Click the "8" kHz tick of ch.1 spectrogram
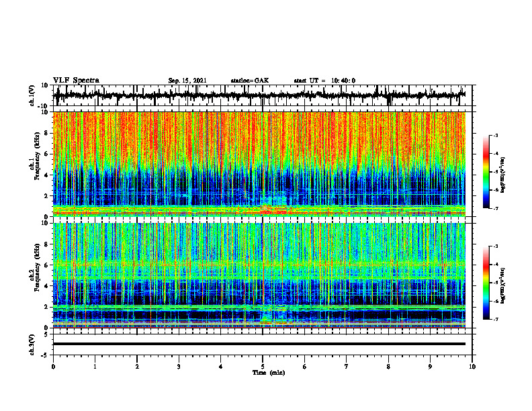532x411 pixels. point(47,133)
